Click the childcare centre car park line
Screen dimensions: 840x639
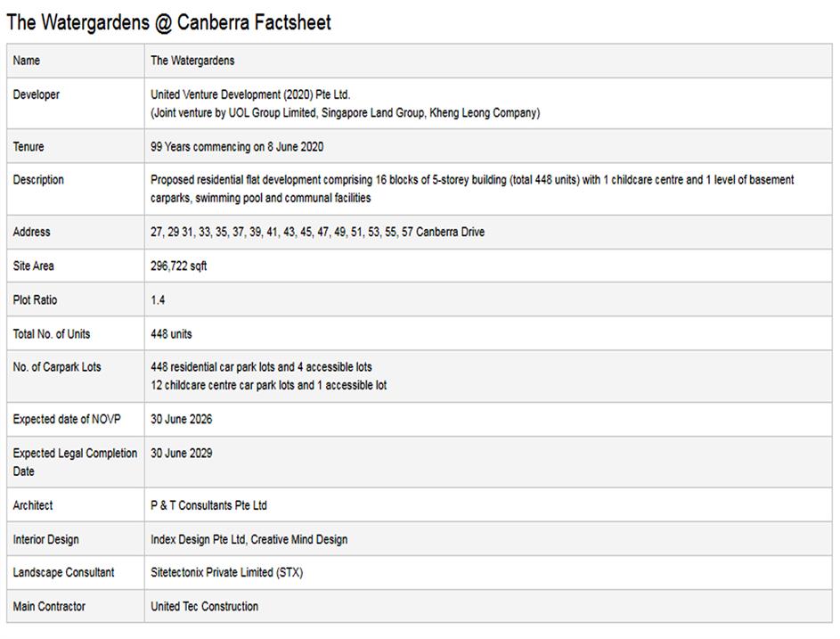click(268, 385)
